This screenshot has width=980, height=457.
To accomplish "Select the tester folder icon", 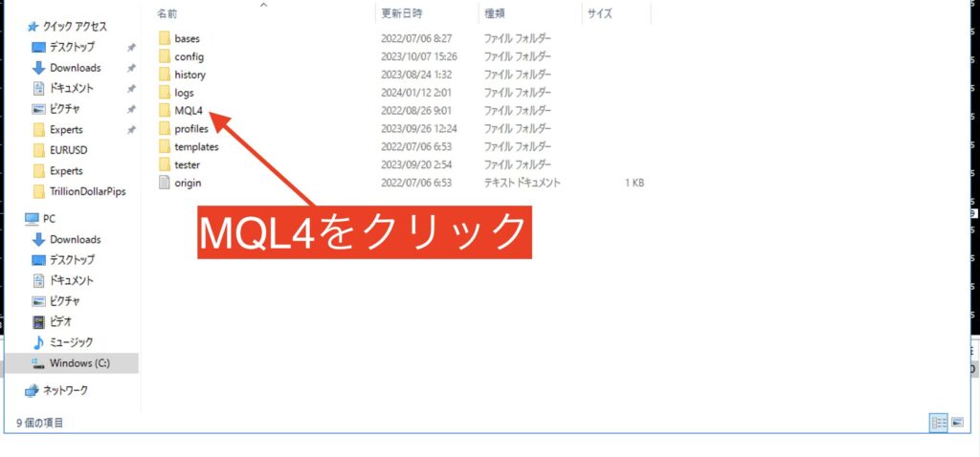I will (165, 164).
